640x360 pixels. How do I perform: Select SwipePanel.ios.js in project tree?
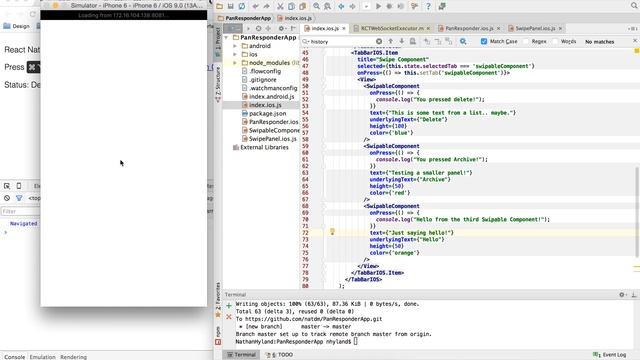(269, 139)
